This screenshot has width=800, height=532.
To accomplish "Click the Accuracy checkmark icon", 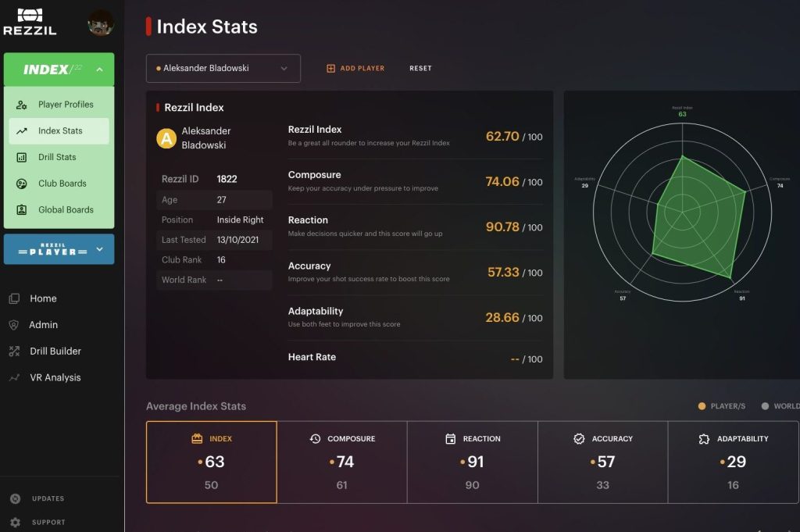I will [579, 439].
